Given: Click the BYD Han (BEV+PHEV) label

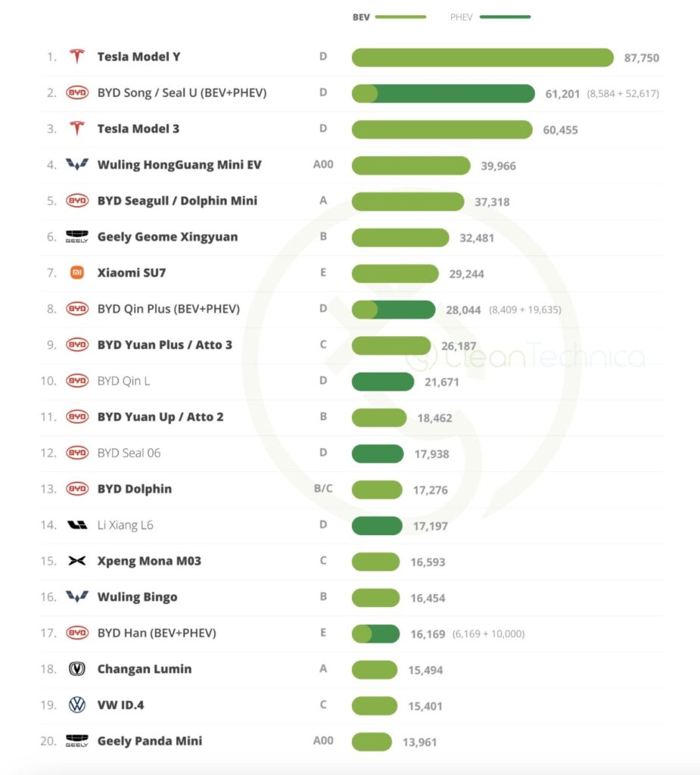Looking at the screenshot, I should pyautogui.click(x=157, y=633).
